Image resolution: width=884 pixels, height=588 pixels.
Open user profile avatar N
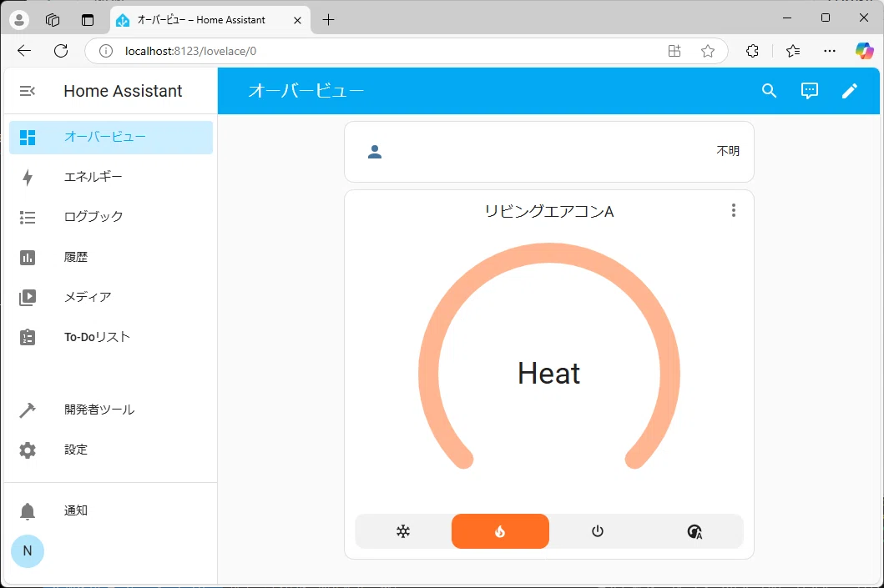[x=27, y=550]
